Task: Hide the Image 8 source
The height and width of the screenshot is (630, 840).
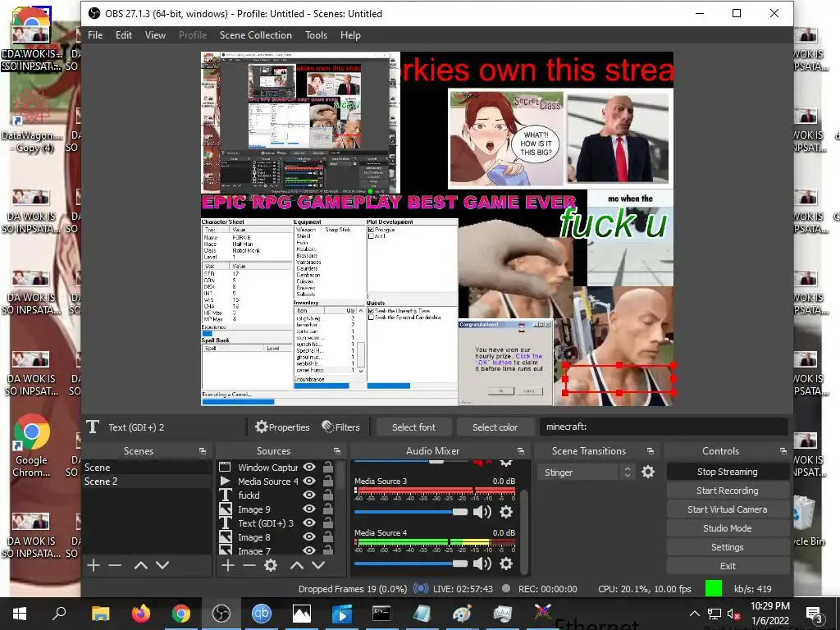Action: 309,536
